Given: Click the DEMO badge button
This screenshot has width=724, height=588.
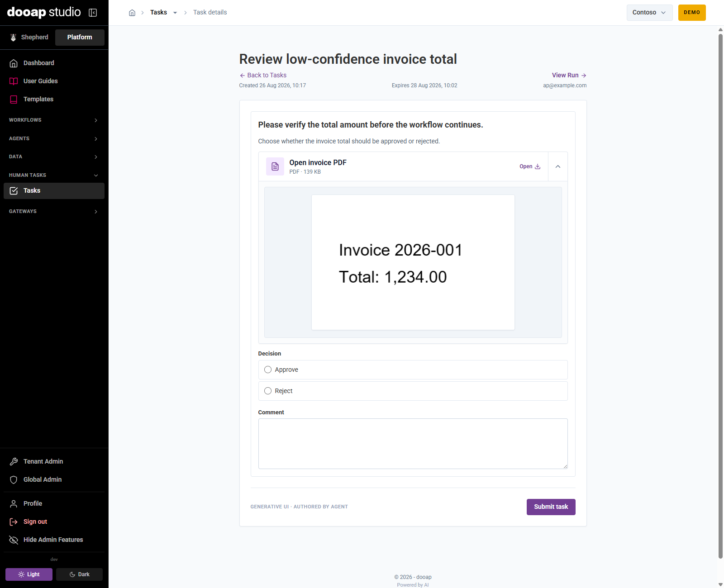Looking at the screenshot, I should [692, 13].
